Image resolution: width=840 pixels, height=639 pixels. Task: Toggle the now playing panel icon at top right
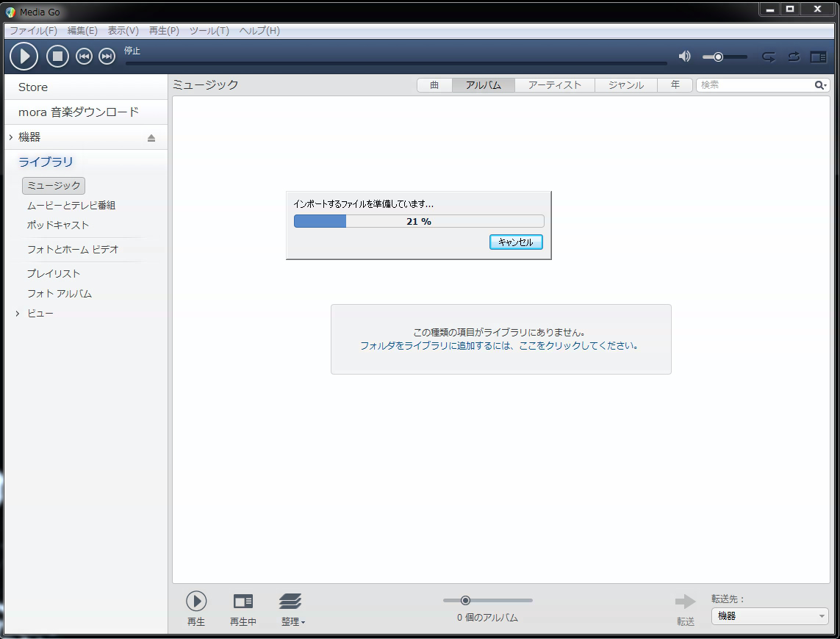coord(818,57)
